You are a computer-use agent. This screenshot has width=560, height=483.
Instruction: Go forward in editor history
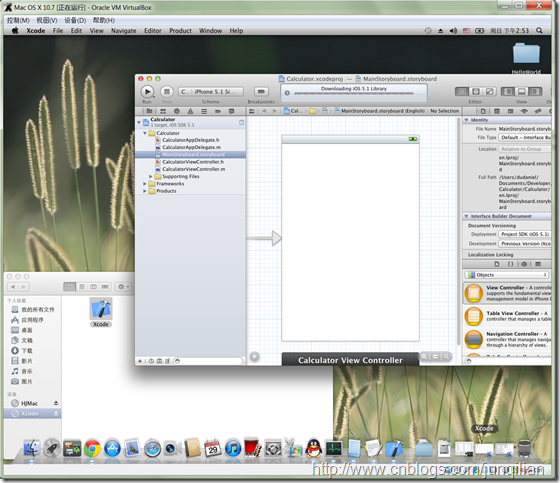[x=274, y=111]
